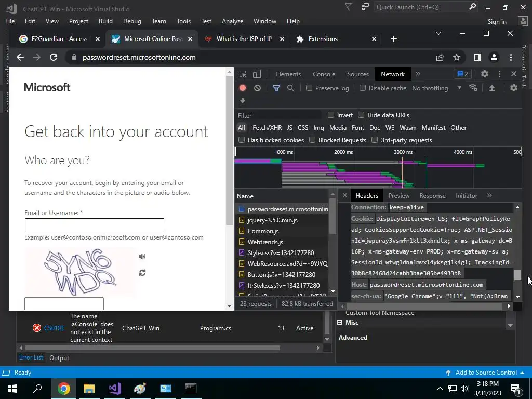Enable the Preserve log checkbox

(309, 88)
